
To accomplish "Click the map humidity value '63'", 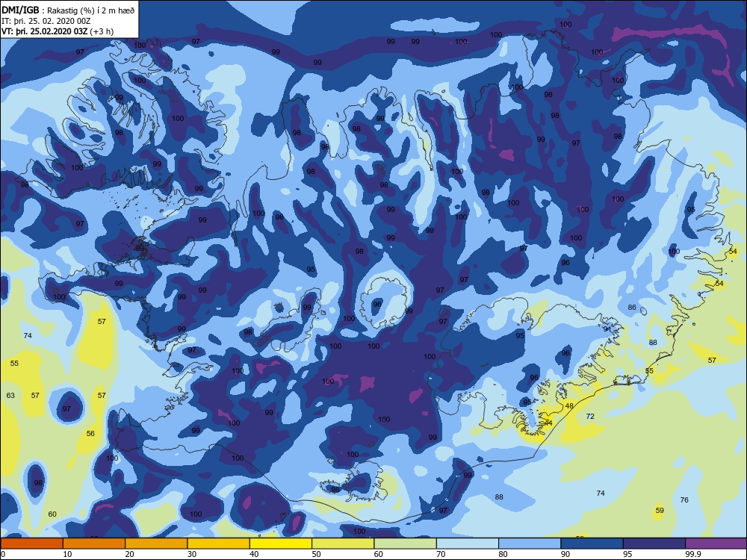I will coord(10,395).
